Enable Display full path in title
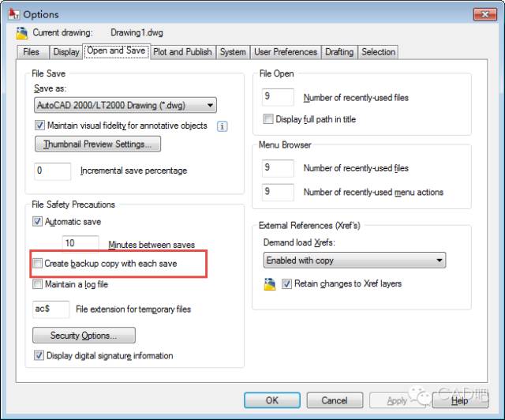The image size is (505, 420). (x=268, y=119)
